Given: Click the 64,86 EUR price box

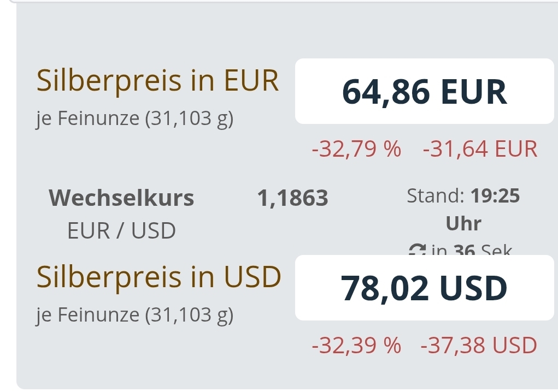Looking at the screenshot, I should pyautogui.click(x=424, y=92).
